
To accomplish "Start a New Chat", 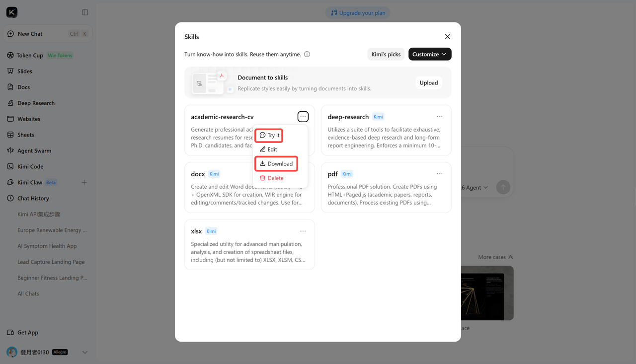I will pos(48,34).
